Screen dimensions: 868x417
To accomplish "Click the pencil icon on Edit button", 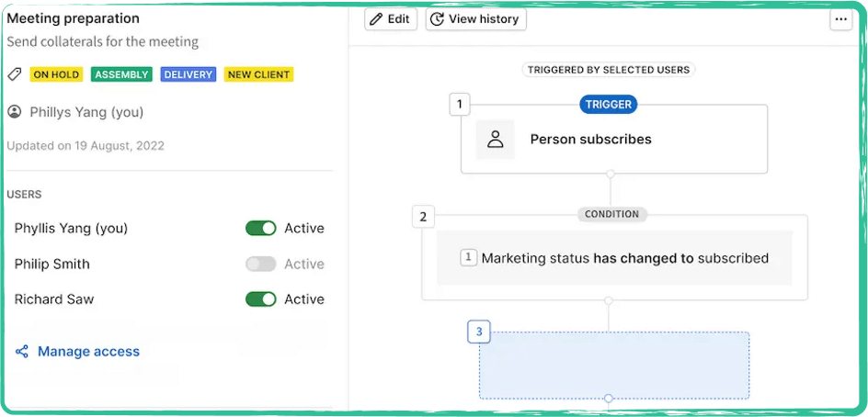I will 376,19.
